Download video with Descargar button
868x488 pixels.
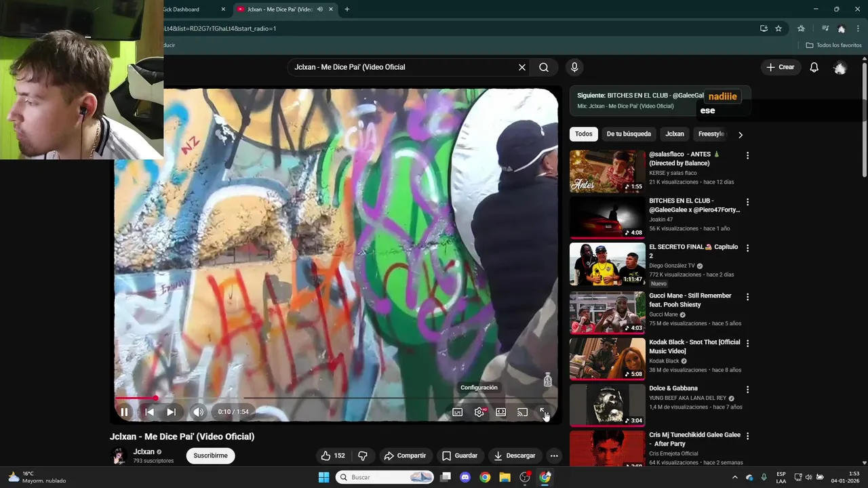515,455
